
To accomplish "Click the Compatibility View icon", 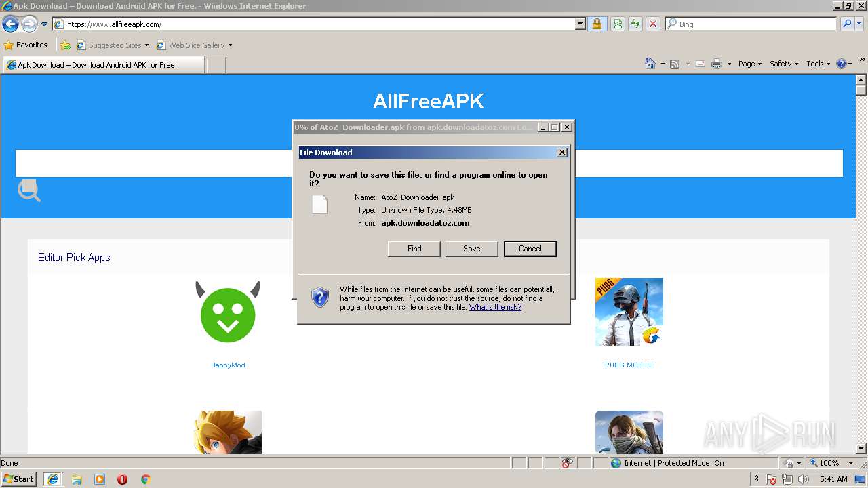I will coord(618,24).
